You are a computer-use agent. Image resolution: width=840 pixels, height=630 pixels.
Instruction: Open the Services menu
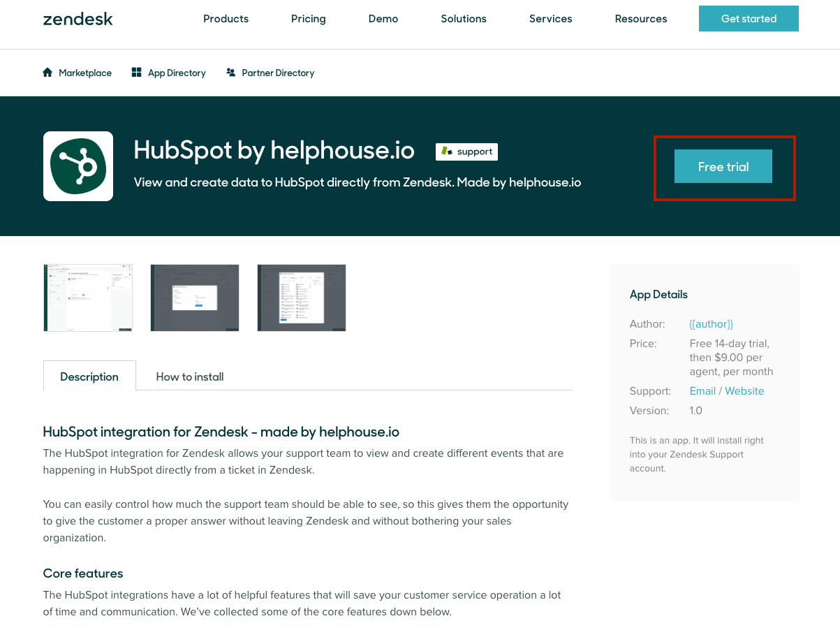(551, 19)
